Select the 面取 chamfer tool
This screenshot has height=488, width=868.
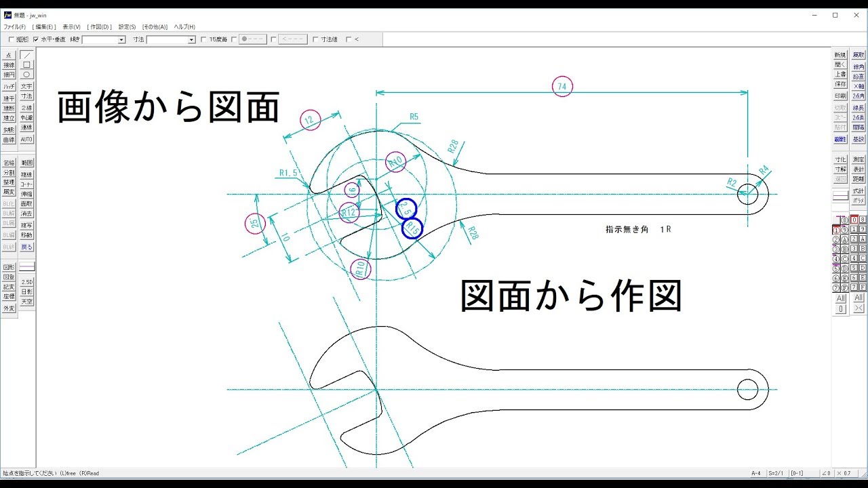coord(26,203)
